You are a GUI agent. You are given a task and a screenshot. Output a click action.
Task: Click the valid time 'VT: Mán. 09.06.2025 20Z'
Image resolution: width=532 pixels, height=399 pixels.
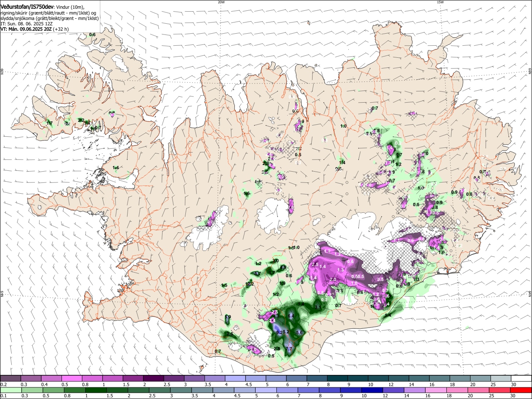tap(26, 29)
